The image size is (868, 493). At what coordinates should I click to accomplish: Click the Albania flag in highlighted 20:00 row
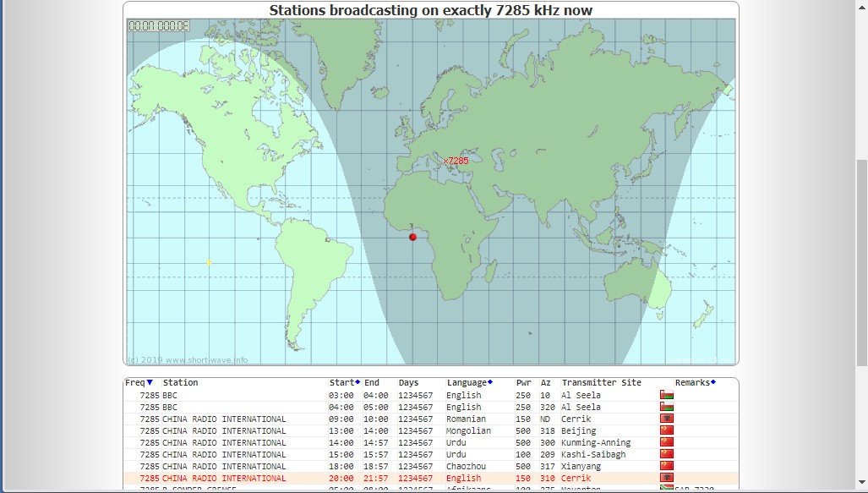point(667,478)
